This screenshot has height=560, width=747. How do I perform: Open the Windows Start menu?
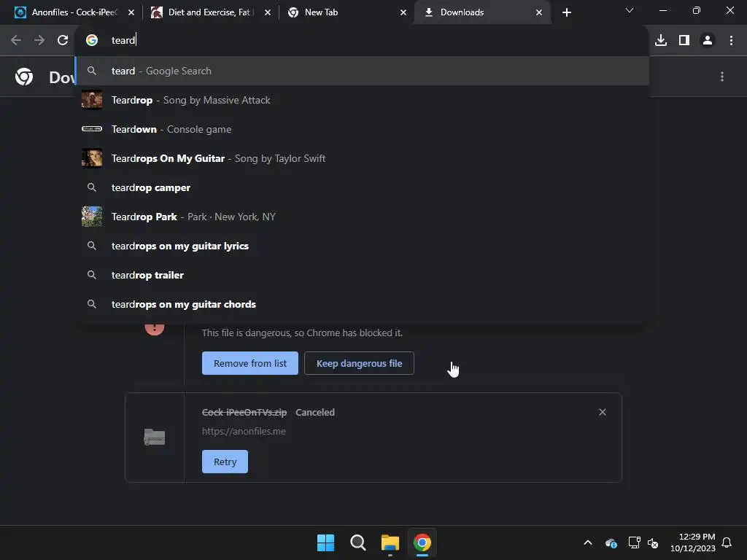click(325, 542)
